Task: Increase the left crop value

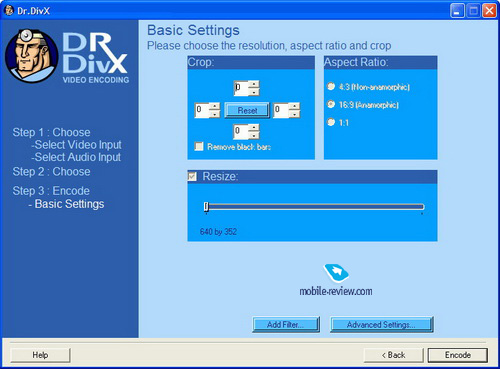Action: tap(215, 107)
